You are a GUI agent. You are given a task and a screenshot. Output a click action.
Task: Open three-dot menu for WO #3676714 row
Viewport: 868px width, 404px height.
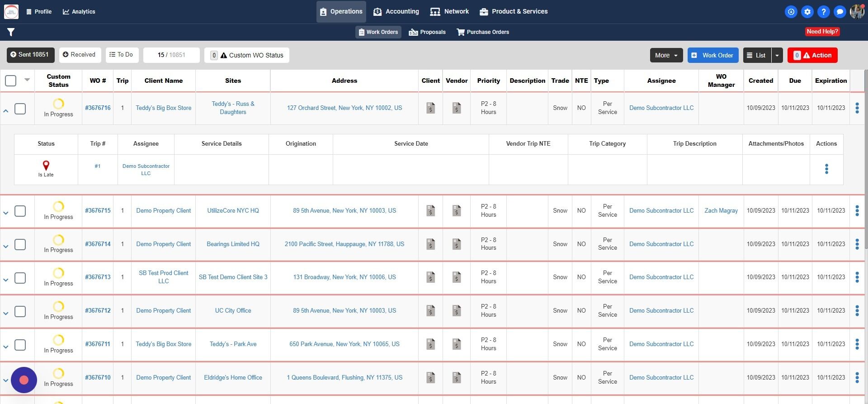pyautogui.click(x=857, y=244)
